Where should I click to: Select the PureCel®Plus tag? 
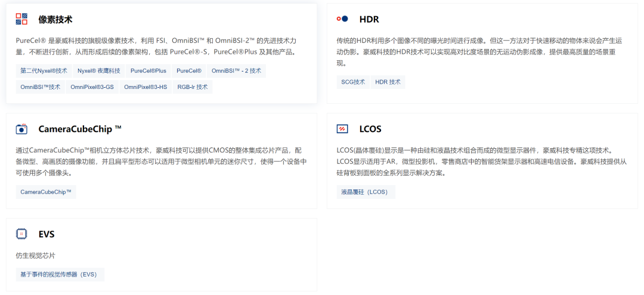pyautogui.click(x=148, y=71)
